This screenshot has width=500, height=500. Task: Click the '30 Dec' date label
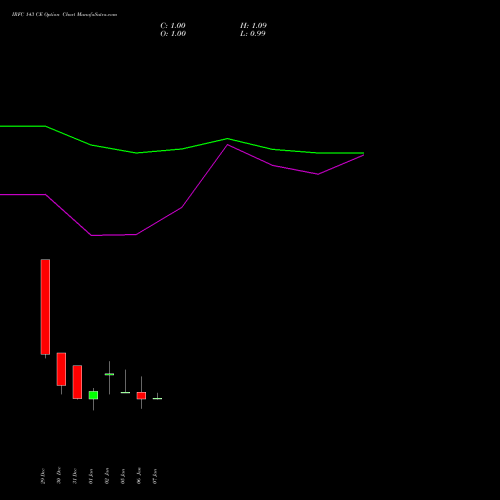(x=59, y=476)
